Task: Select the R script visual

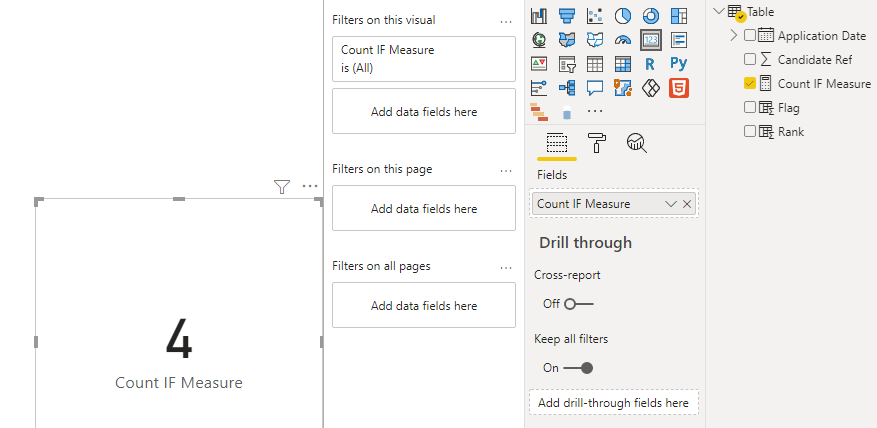Action: (x=650, y=64)
